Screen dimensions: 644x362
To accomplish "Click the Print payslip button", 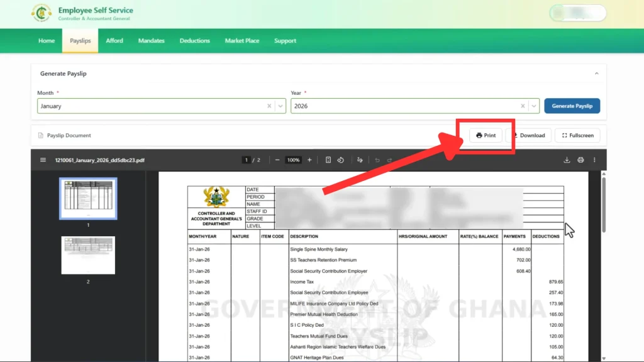I will (486, 136).
